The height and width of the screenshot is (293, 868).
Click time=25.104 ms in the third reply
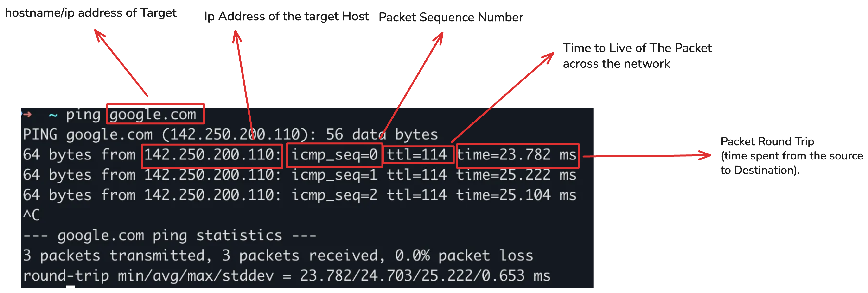516,195
